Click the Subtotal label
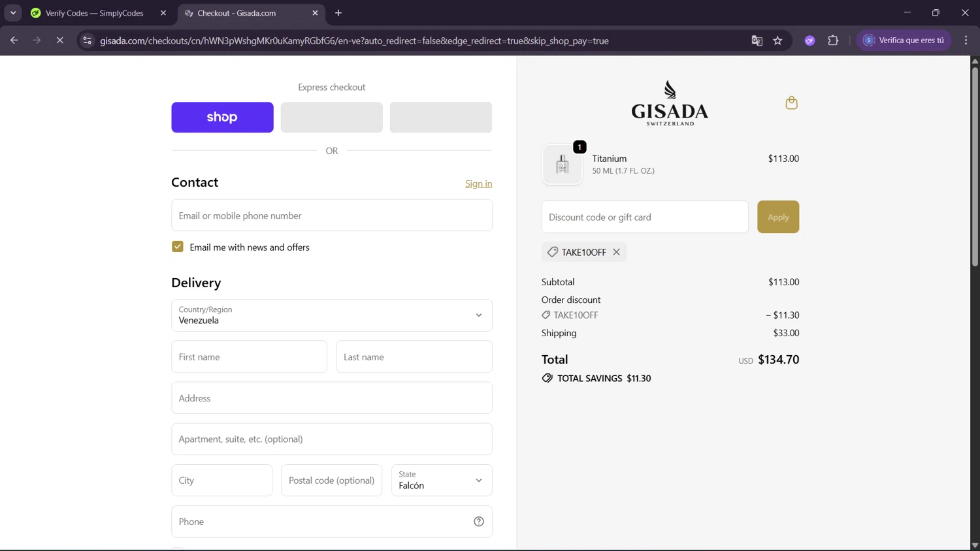The height and width of the screenshot is (551, 980). [x=558, y=282]
